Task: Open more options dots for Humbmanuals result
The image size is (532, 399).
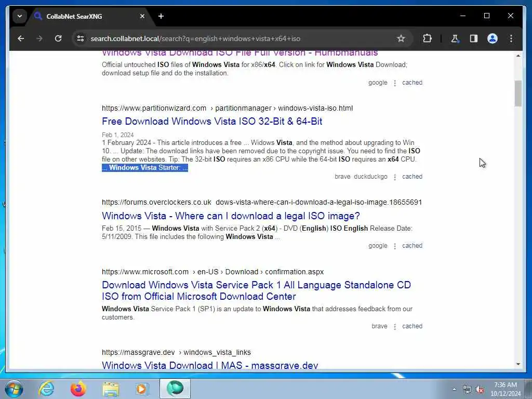Action: coord(395,83)
